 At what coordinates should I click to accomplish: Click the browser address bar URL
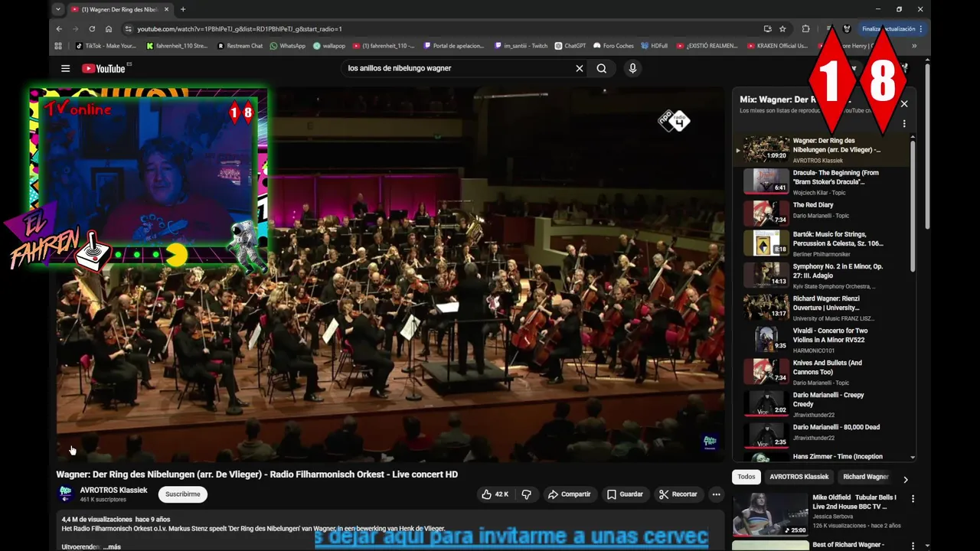pyautogui.click(x=240, y=29)
